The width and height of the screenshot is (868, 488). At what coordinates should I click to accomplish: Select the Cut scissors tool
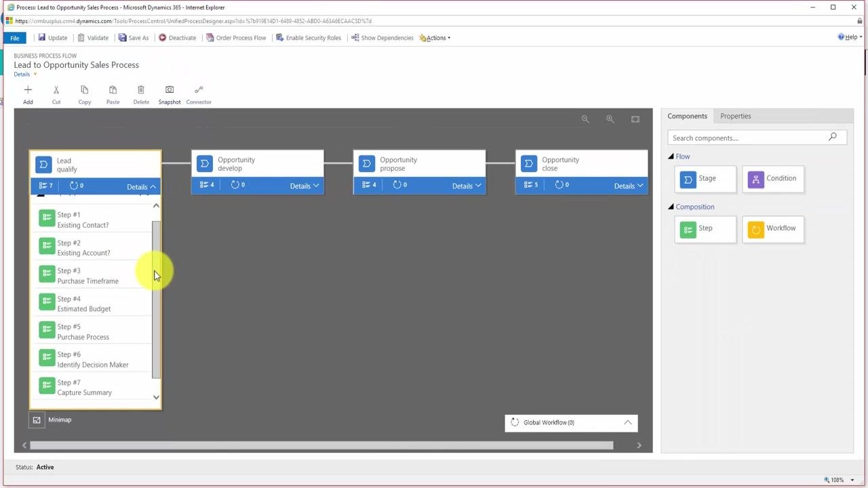tap(56, 89)
